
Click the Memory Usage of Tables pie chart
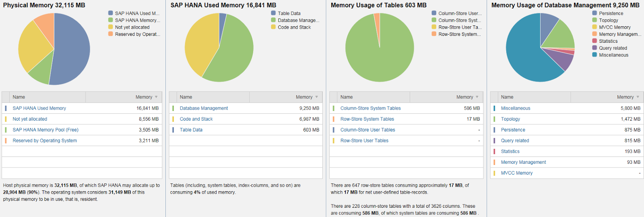(x=380, y=48)
